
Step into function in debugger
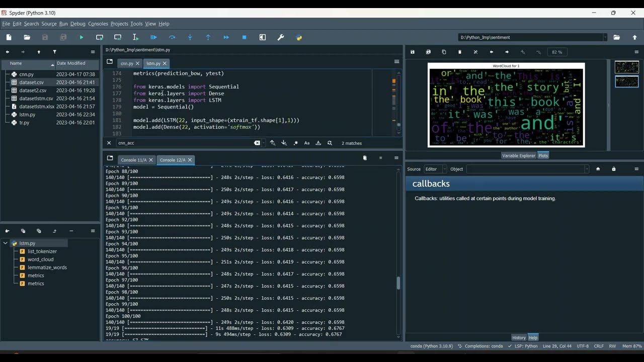point(190,37)
